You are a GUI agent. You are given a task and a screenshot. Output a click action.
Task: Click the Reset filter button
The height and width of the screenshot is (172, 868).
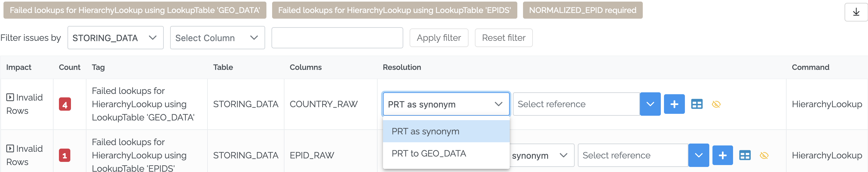tap(503, 38)
